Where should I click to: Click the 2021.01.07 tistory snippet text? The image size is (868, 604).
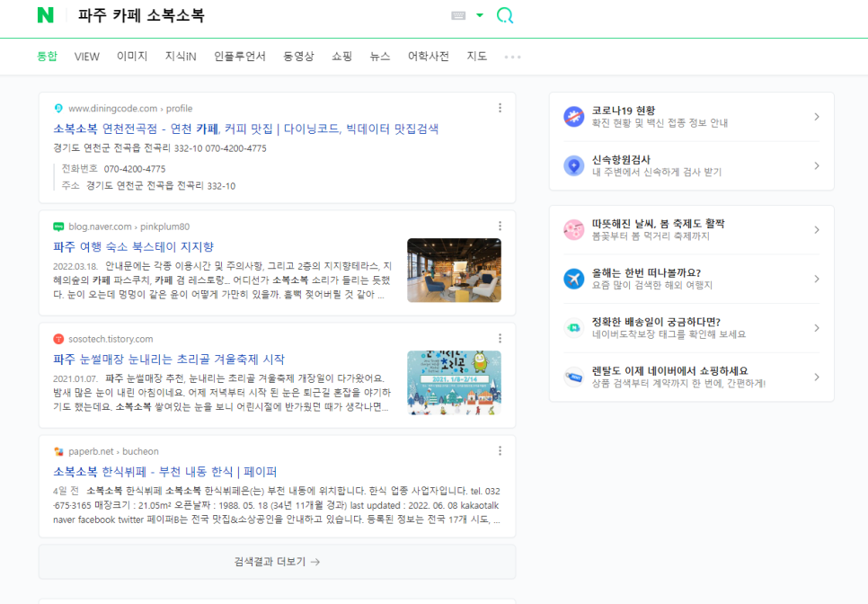point(222,393)
